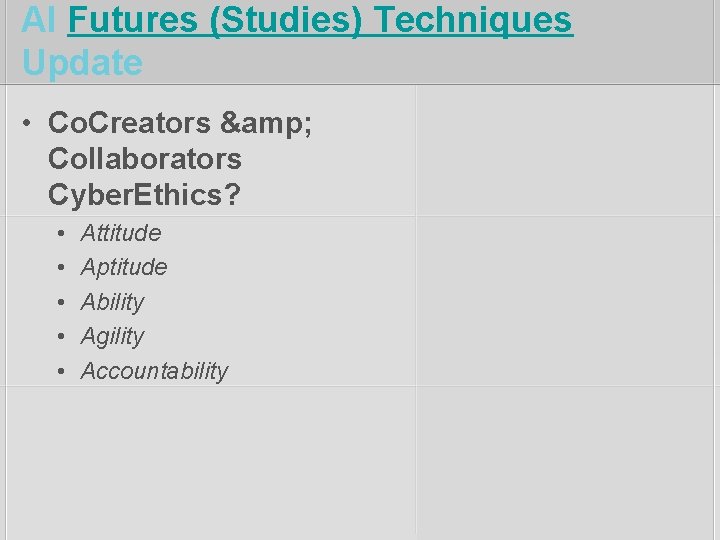Click the bullet dot beside Accountability
This screenshot has width=720, height=540.
coord(62,371)
